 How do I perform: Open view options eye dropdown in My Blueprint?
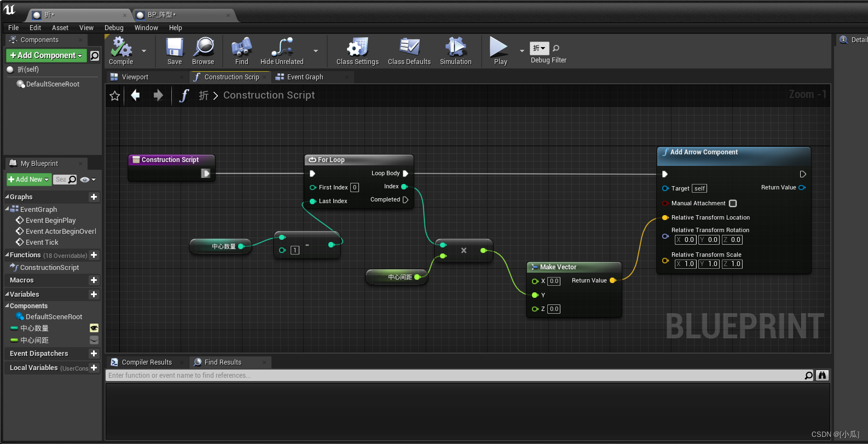[88, 180]
